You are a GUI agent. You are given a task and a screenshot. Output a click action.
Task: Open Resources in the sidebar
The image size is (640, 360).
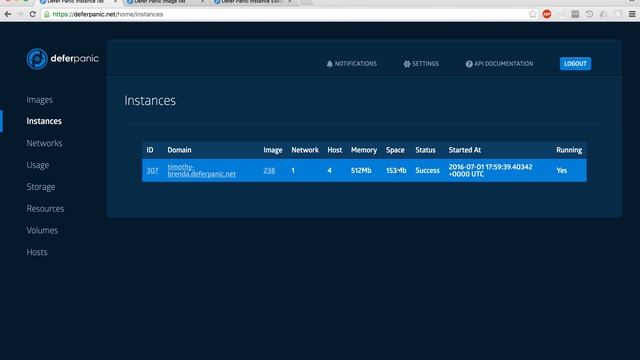(45, 209)
